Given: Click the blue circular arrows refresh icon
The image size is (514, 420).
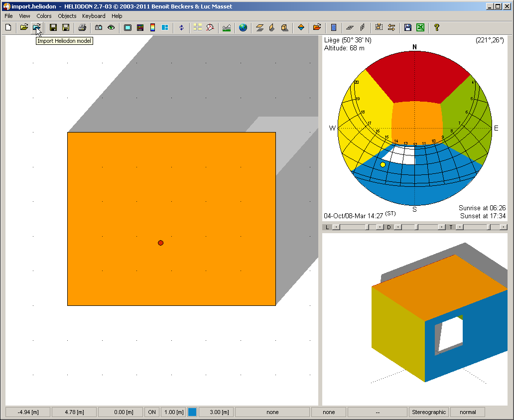Looking at the screenshot, I should (181, 27).
